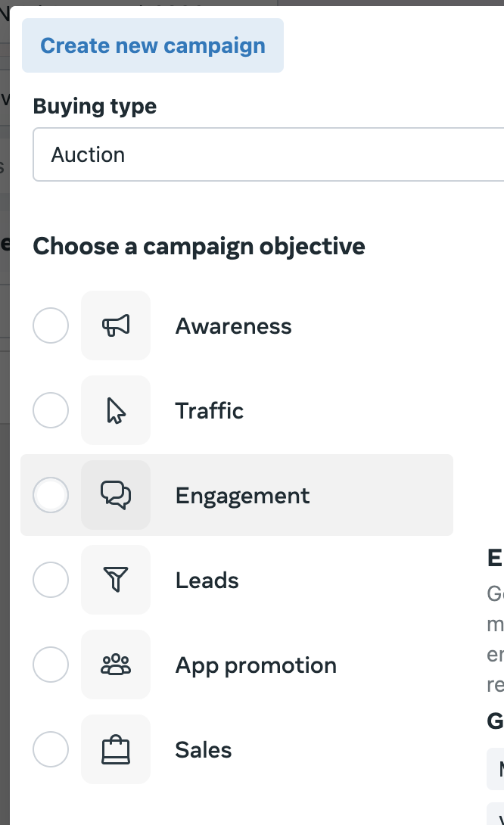Pick the Engagement objective label
This screenshot has width=504, height=825.
(242, 496)
